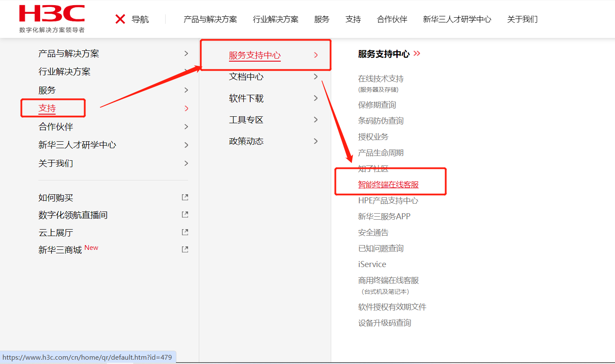Open the 新华三商城 link
615x364 pixels.
click(60, 250)
